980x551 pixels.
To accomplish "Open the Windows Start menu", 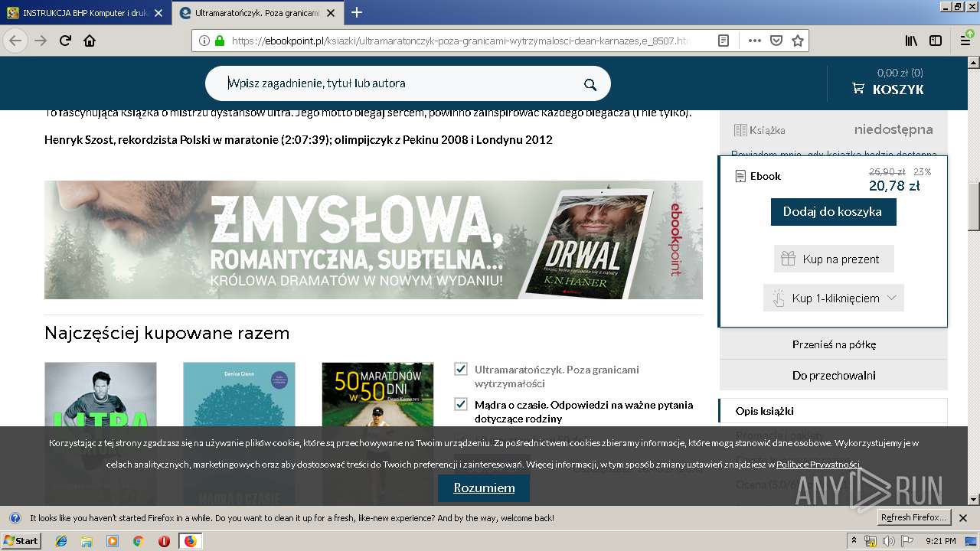I will (x=21, y=541).
